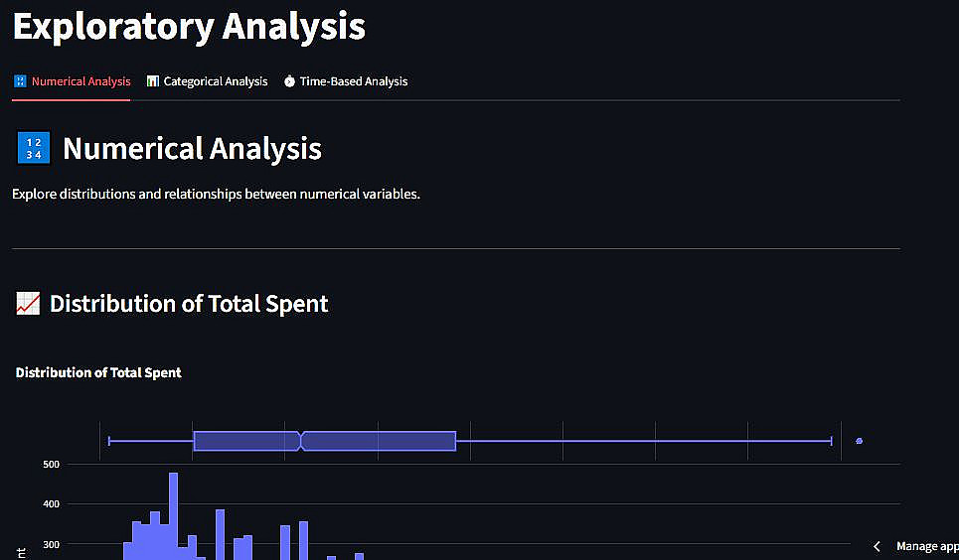The height and width of the screenshot is (560, 959).
Task: Click the chevron arrow left of Manage app
Action: click(877, 546)
